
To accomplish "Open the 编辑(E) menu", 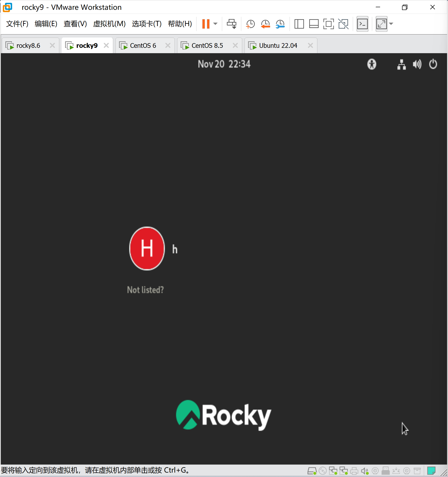I will point(46,24).
